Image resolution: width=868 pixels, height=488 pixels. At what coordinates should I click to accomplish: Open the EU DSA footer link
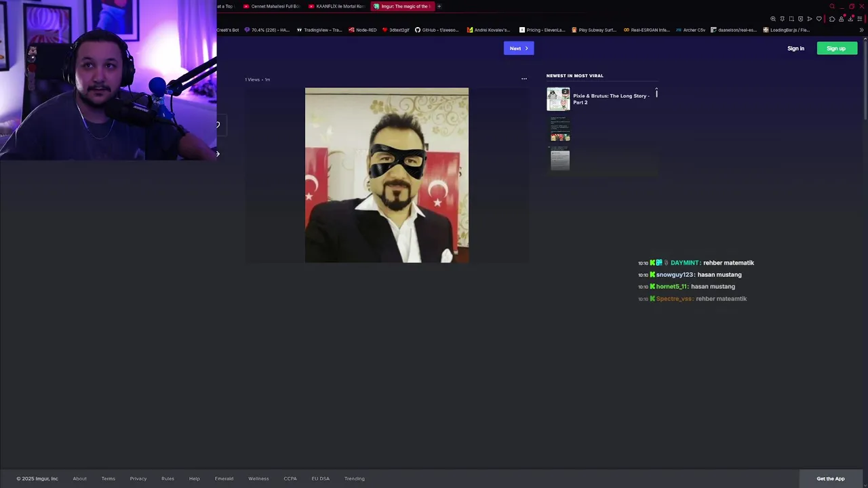[321, 479]
